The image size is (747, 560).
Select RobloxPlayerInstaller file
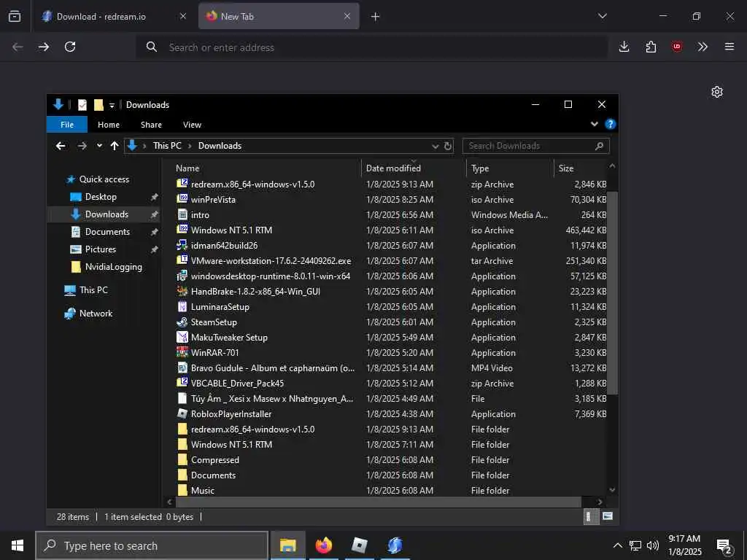click(231, 414)
